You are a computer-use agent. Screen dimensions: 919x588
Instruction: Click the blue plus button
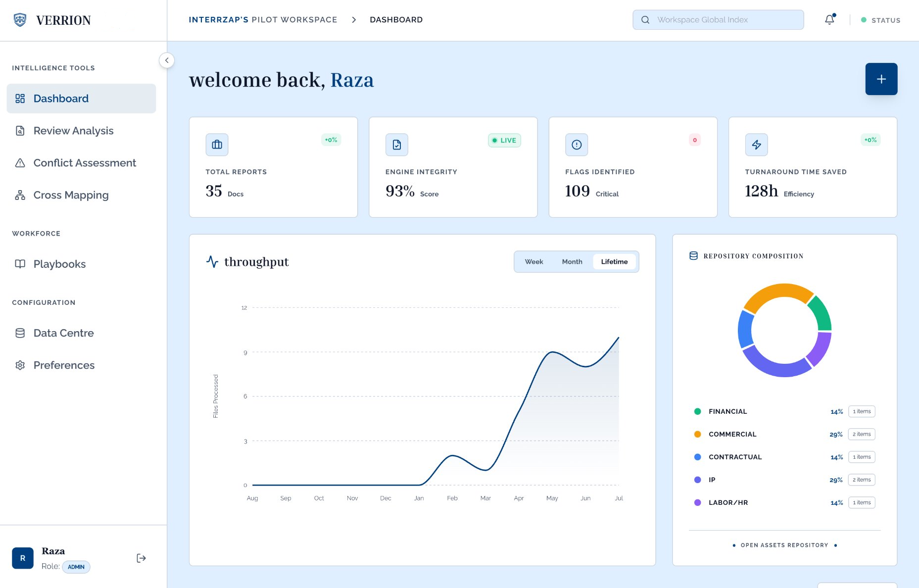pyautogui.click(x=881, y=79)
